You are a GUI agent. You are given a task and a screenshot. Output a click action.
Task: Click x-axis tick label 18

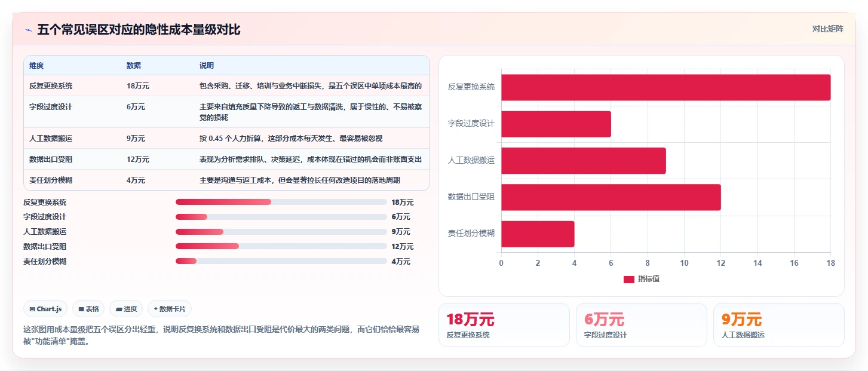point(830,263)
